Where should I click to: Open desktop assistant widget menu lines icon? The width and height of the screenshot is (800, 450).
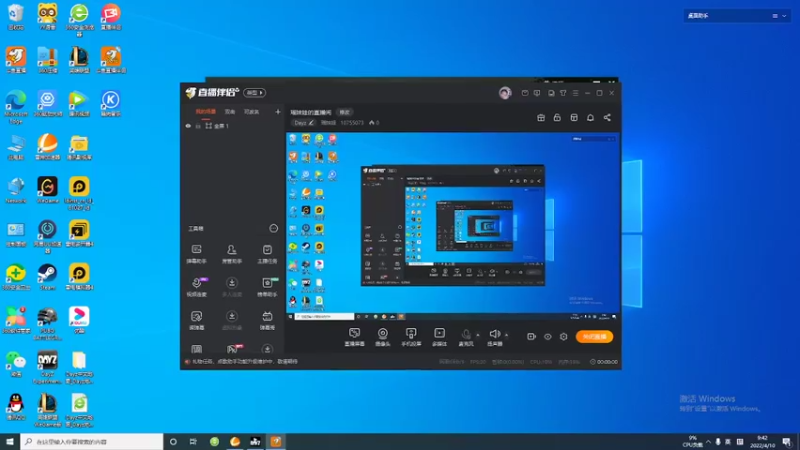pos(775,16)
